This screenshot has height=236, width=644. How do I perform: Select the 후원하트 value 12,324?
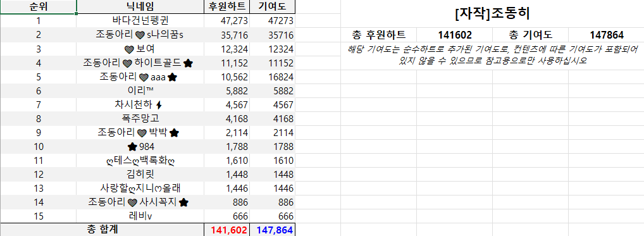click(x=226, y=49)
